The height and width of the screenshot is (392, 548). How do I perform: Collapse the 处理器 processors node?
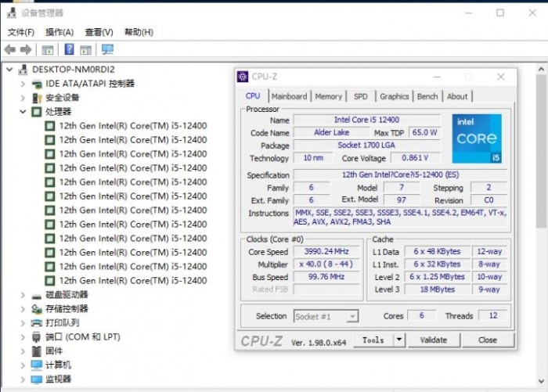coord(23,112)
